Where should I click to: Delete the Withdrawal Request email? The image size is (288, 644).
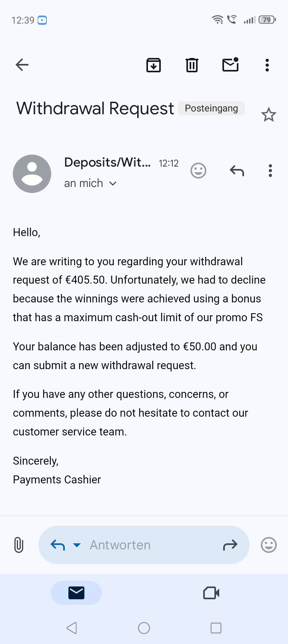pyautogui.click(x=192, y=65)
